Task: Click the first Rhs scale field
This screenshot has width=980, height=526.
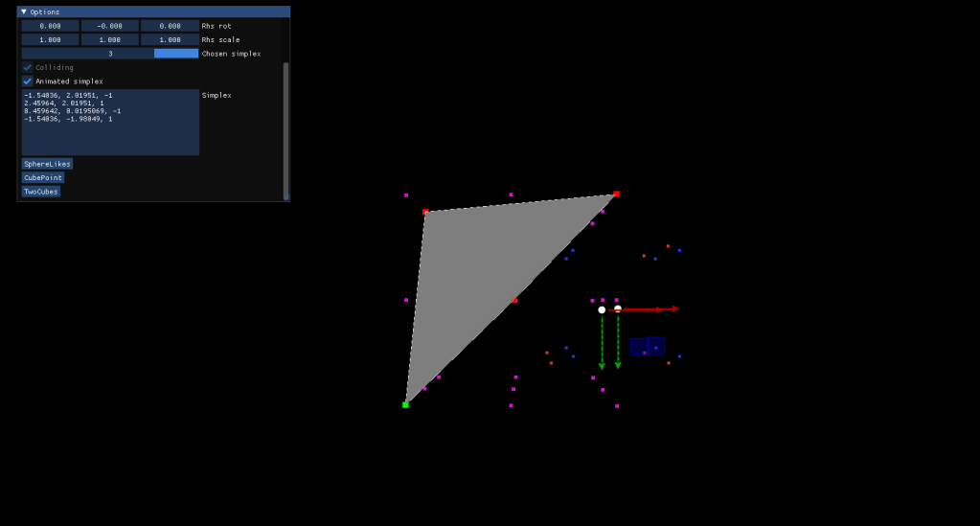Action: click(50, 40)
